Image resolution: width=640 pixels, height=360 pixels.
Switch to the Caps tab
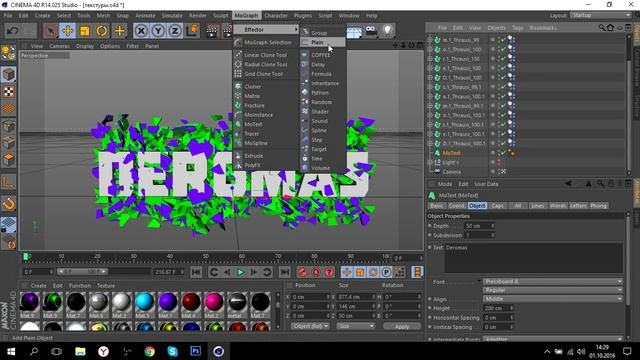pyautogui.click(x=498, y=206)
